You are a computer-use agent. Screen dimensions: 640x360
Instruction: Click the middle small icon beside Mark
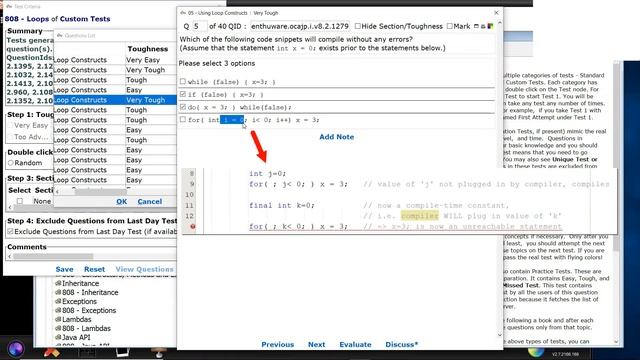(483, 26)
